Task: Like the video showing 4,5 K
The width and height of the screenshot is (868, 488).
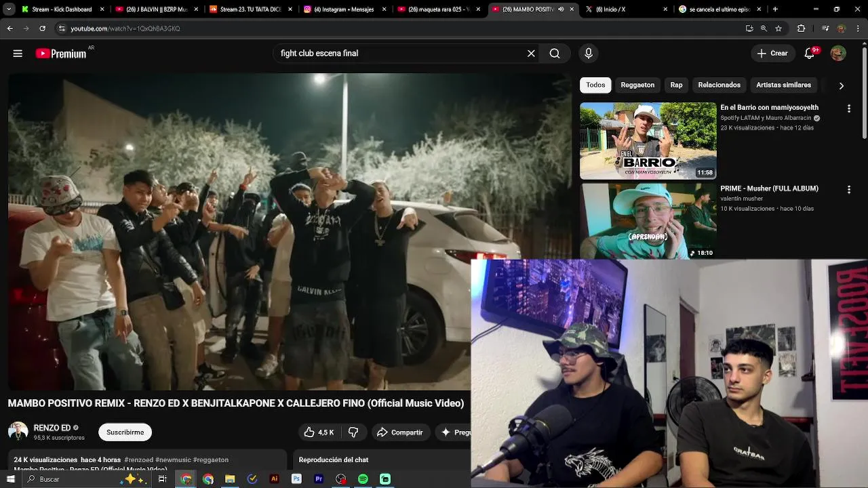Action: [319, 432]
